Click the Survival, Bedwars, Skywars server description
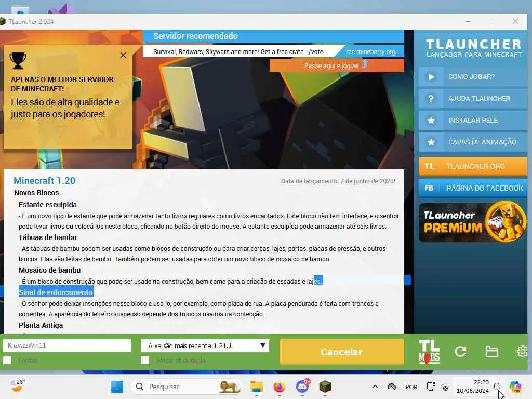The image size is (532, 399). 238,52
